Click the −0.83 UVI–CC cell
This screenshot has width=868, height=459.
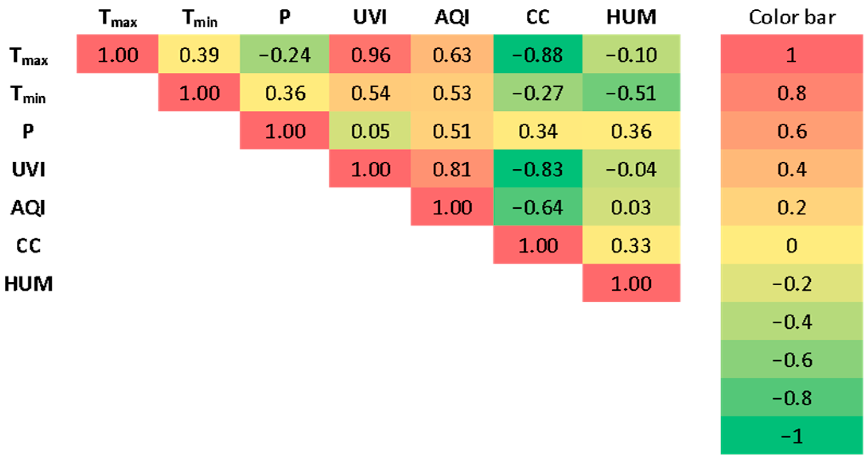538,169
